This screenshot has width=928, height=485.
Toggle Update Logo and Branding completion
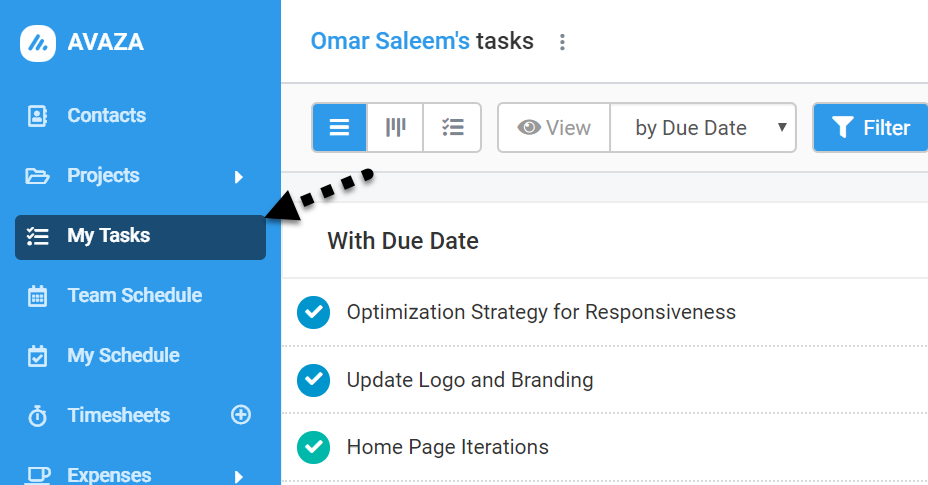314,380
